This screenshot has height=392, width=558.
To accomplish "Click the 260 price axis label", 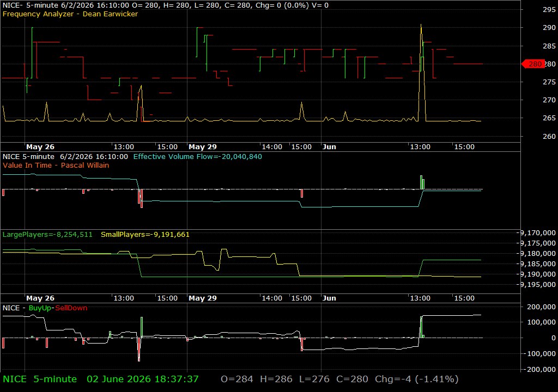I will click(549, 136).
